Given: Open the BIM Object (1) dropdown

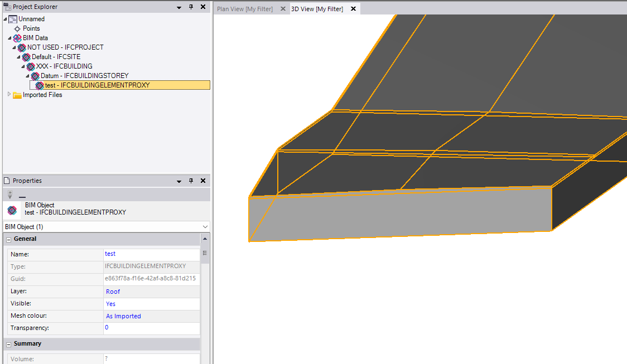Looking at the screenshot, I should click(205, 227).
